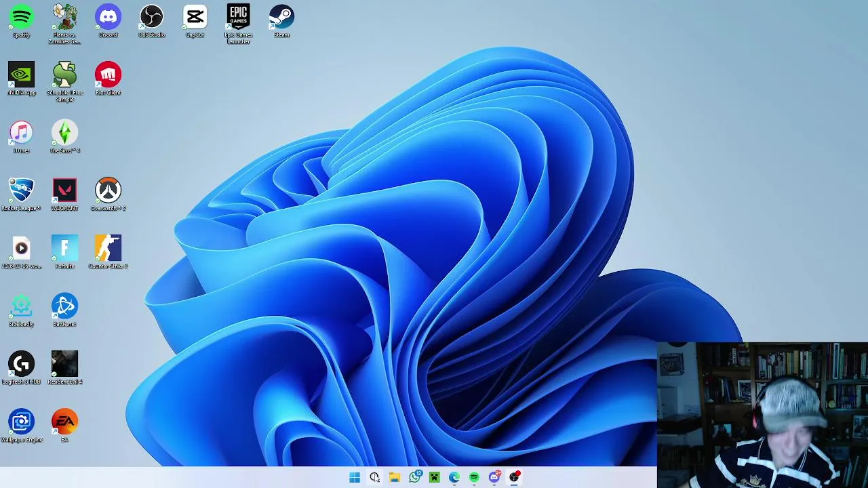
Task: Select the Discord desktop shortcut
Action: (108, 21)
